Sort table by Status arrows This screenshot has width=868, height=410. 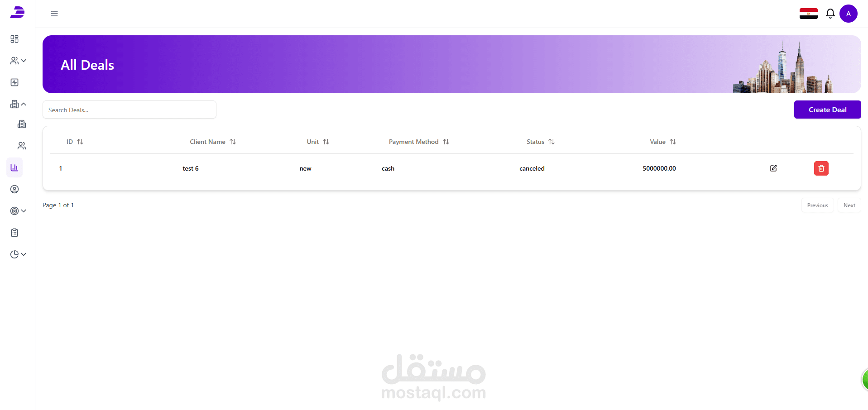[551, 142]
